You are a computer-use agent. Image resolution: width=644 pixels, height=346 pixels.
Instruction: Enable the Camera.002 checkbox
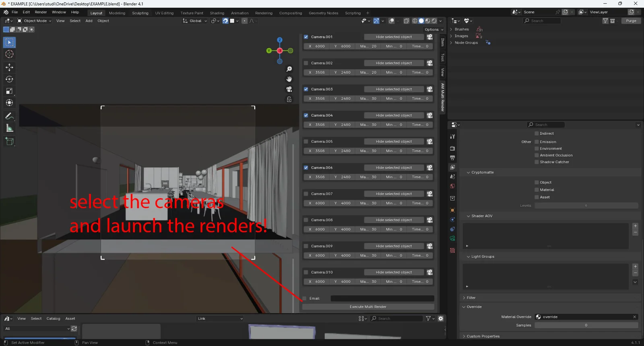tap(306, 63)
